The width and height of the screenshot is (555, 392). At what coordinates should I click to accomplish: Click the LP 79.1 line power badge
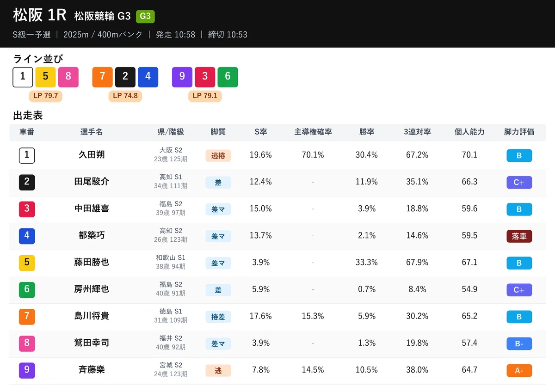(205, 96)
